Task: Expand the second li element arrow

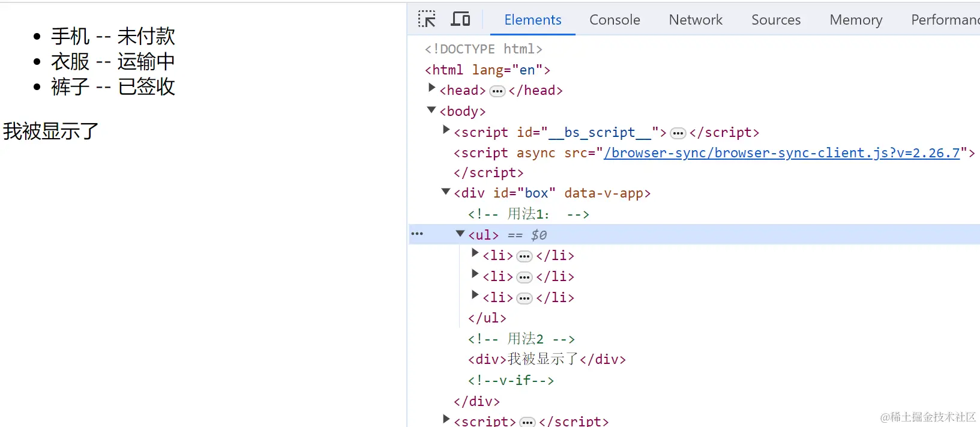Action: [475, 274]
